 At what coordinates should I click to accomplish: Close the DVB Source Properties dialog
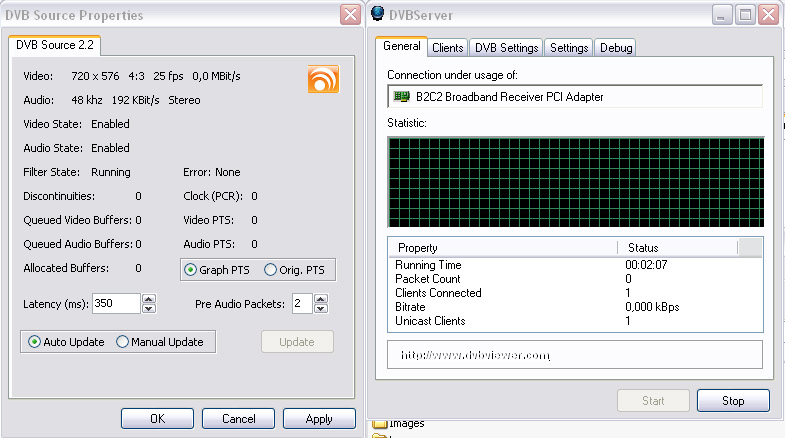click(350, 15)
